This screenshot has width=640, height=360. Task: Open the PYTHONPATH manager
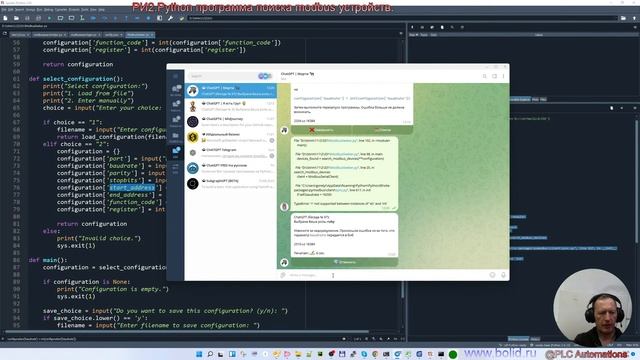182,18
